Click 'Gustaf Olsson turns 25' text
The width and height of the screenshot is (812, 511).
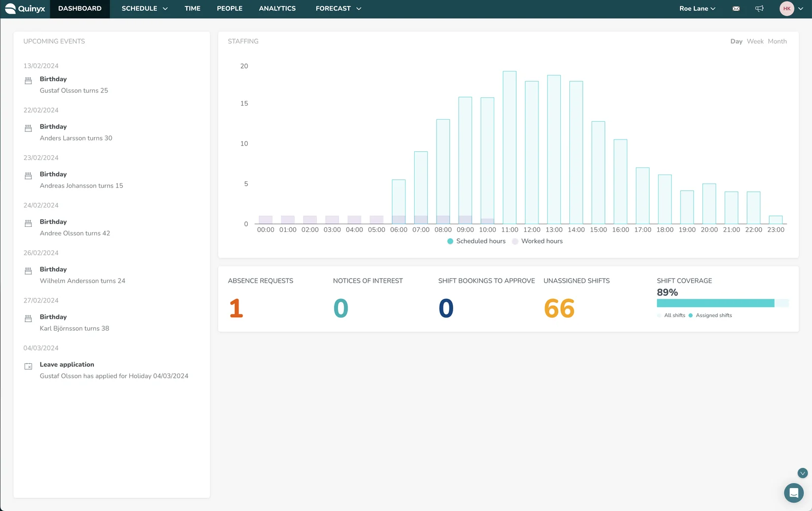[x=74, y=91]
